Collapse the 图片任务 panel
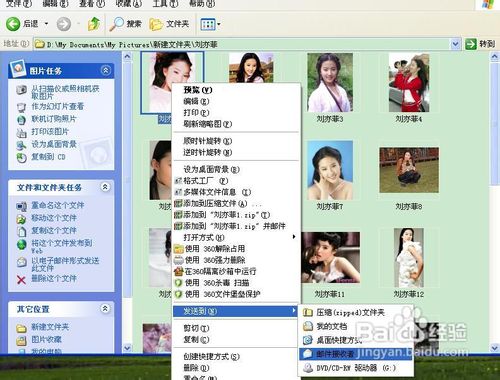Viewport: 500px width, 380px height. point(106,70)
